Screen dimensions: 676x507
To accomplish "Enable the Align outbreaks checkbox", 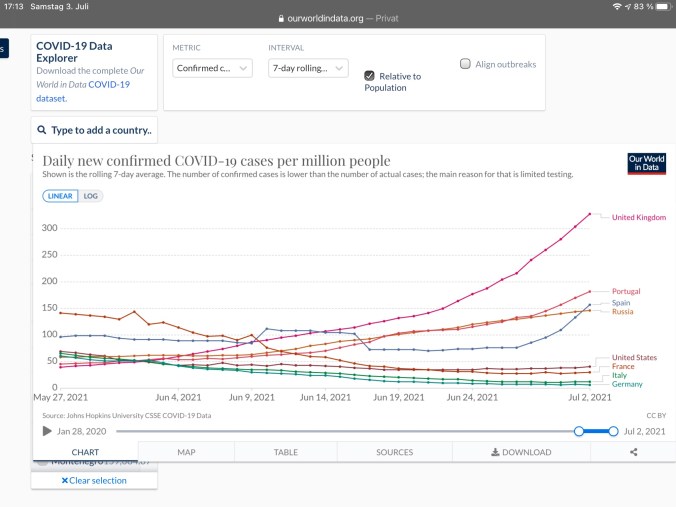I will tap(465, 64).
